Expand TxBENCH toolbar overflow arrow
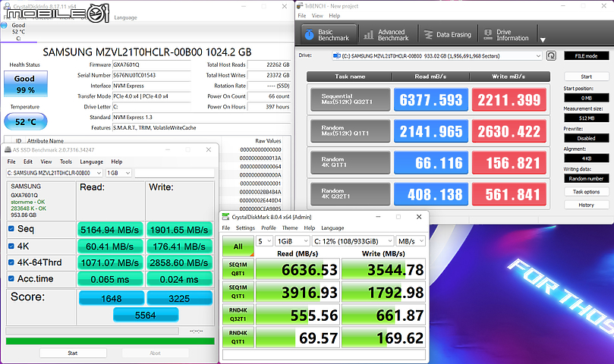 click(x=543, y=40)
